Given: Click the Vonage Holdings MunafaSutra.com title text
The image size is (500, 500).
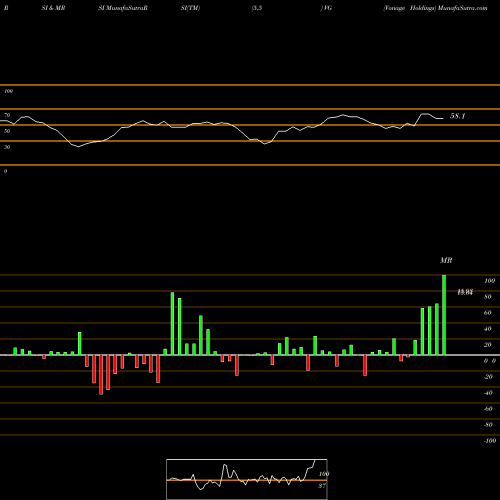Looking at the screenshot, I should (x=435, y=8).
